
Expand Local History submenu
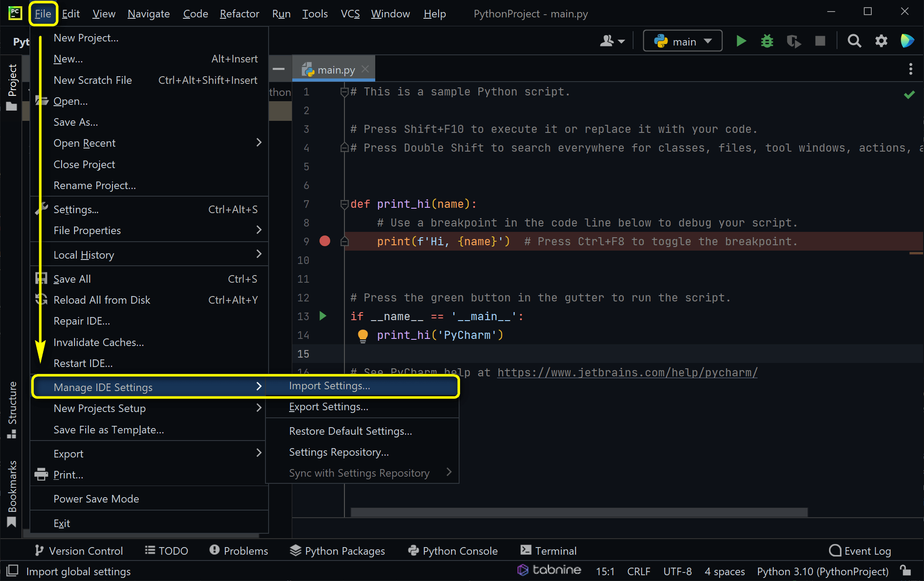(149, 255)
